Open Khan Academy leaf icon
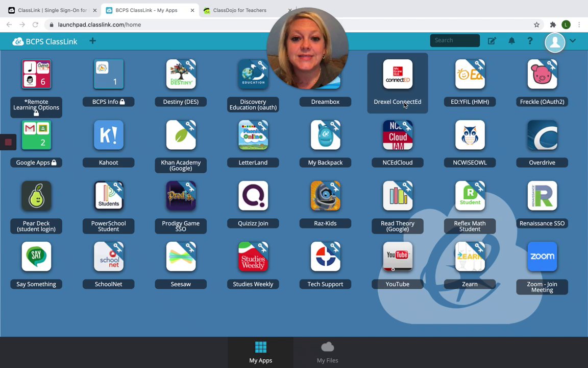This screenshot has width=588, height=368. 181,135
